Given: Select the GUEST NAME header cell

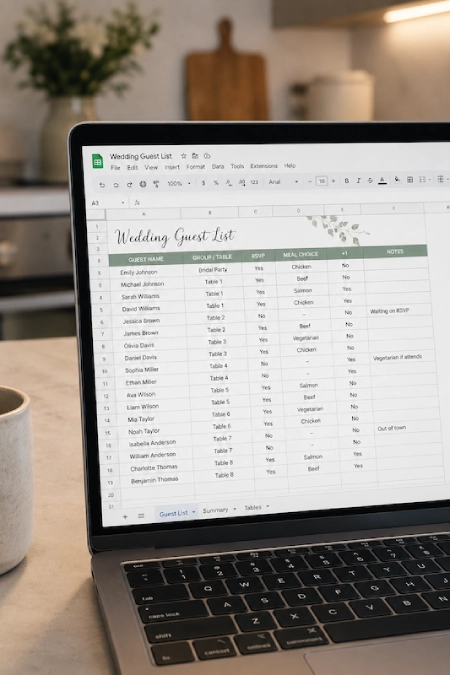Looking at the screenshot, I should pyautogui.click(x=146, y=260).
